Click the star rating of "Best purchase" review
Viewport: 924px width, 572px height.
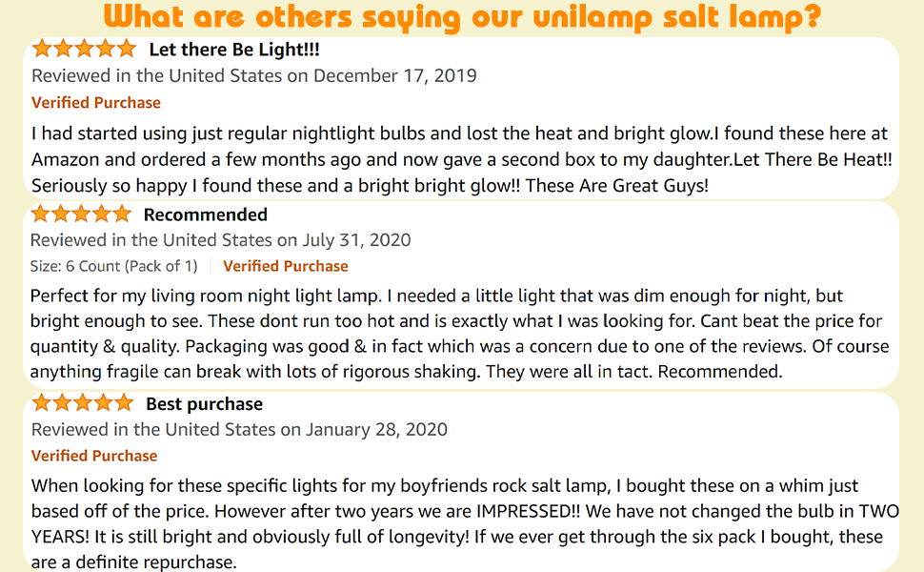[82, 403]
